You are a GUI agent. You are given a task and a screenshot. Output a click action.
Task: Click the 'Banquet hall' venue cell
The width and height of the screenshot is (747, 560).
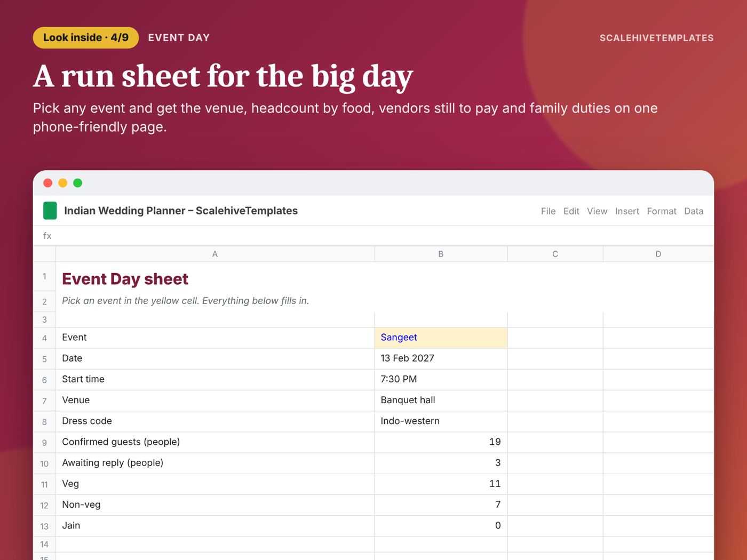(x=441, y=400)
